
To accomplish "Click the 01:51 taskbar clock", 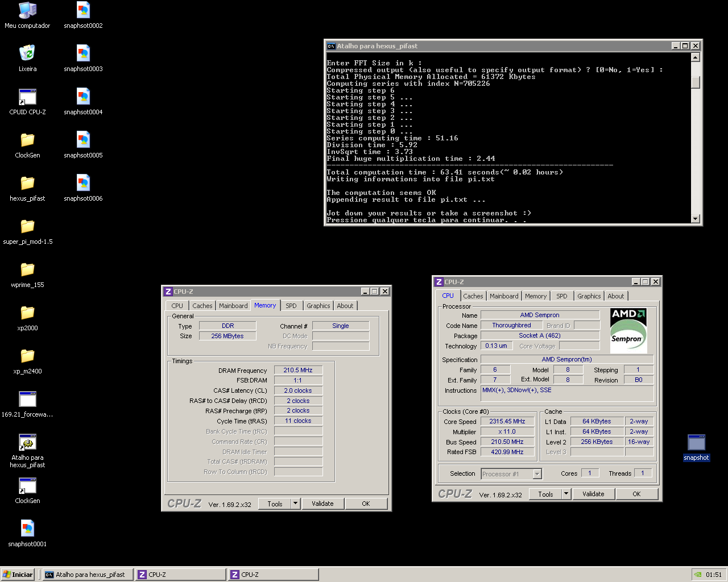I will [x=714, y=575].
